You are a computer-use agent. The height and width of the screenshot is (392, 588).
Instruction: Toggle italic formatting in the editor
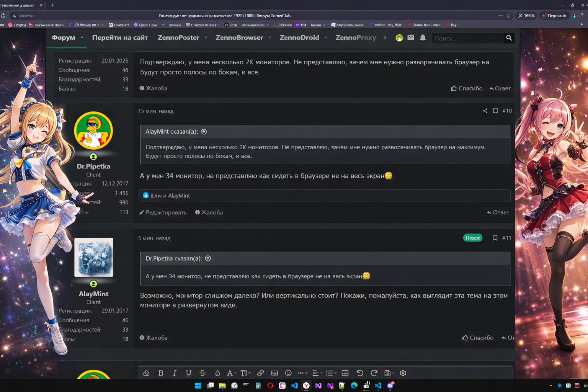(x=175, y=373)
